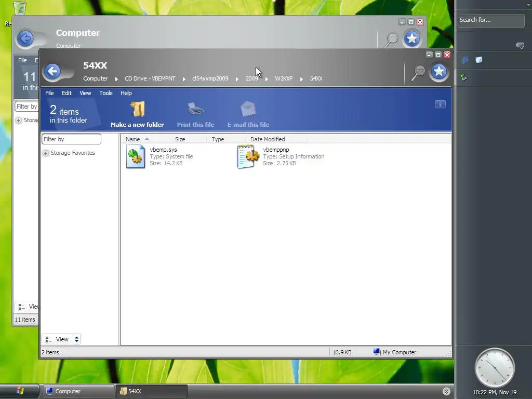This screenshot has height=399, width=532.
Task: Click the My Computer status bar icon
Action: pos(377,352)
